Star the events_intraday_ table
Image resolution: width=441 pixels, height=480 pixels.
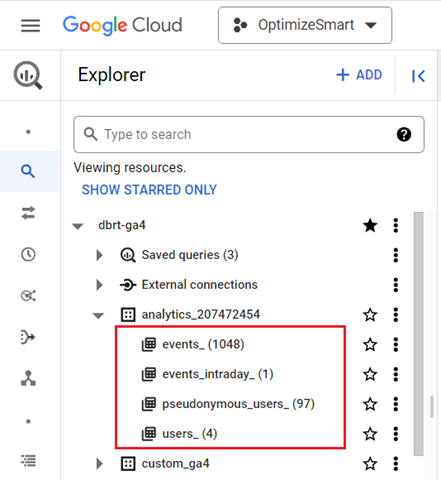(x=370, y=375)
